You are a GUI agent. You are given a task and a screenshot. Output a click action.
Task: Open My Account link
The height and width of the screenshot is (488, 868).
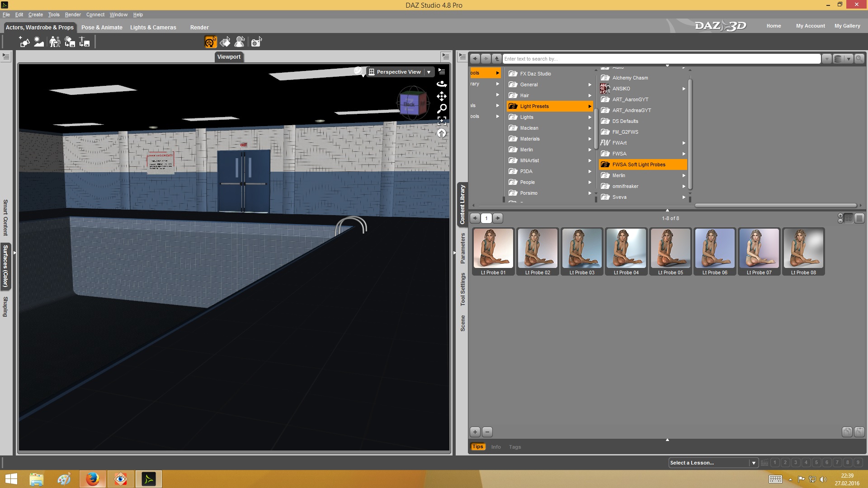[x=810, y=26]
